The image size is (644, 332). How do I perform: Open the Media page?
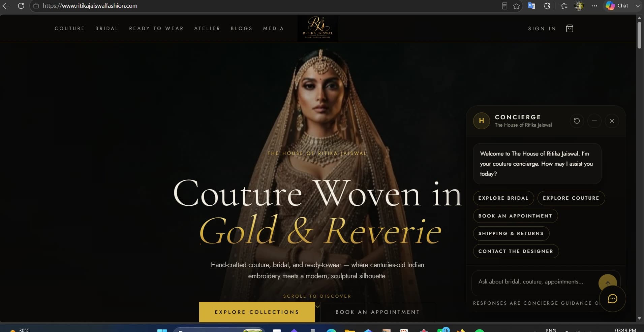[273, 28]
